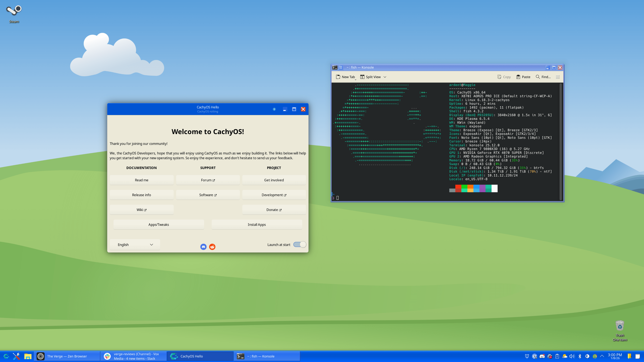
Task: Open the Reddit link in CachyOS Hello
Action: [212, 247]
